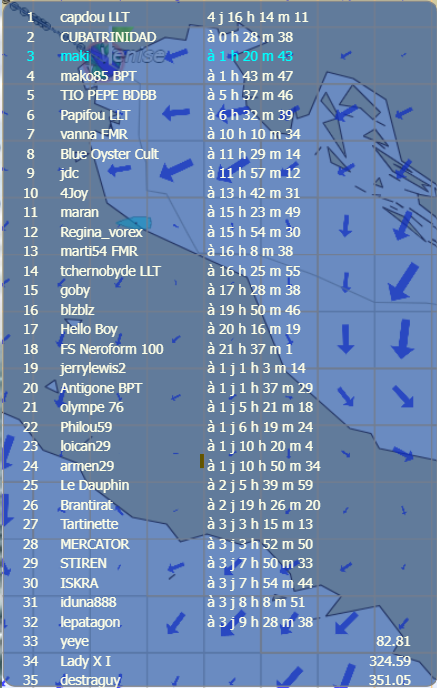437x688 pixels.
Task: Click yeye in rank 33
Action: coord(74,641)
